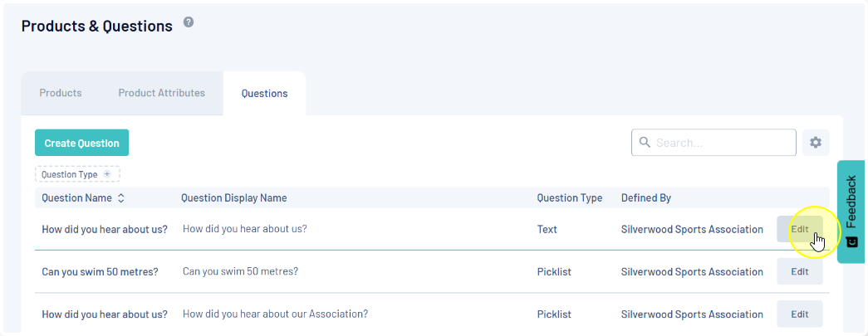The height and width of the screenshot is (336, 868).
Task: Click the help question mark icon
Action: [x=189, y=22]
